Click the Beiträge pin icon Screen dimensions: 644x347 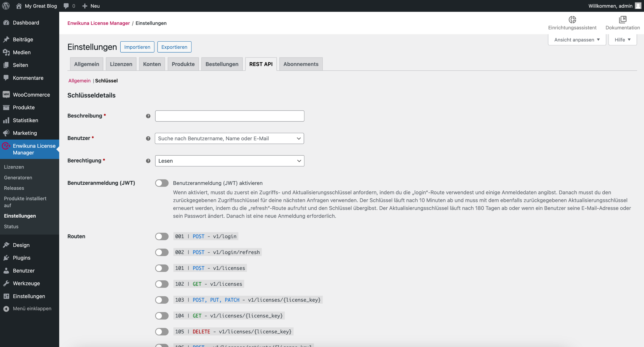[x=6, y=39]
